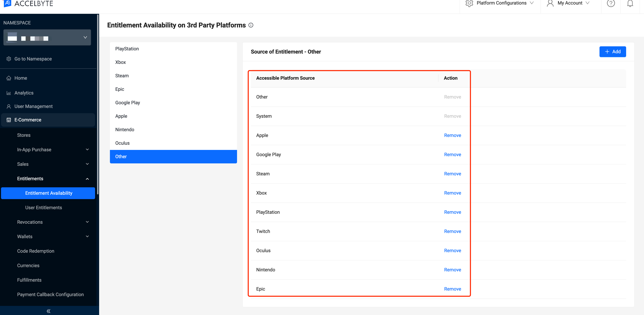The width and height of the screenshot is (644, 315).
Task: Select Other in platform list
Action: [173, 157]
